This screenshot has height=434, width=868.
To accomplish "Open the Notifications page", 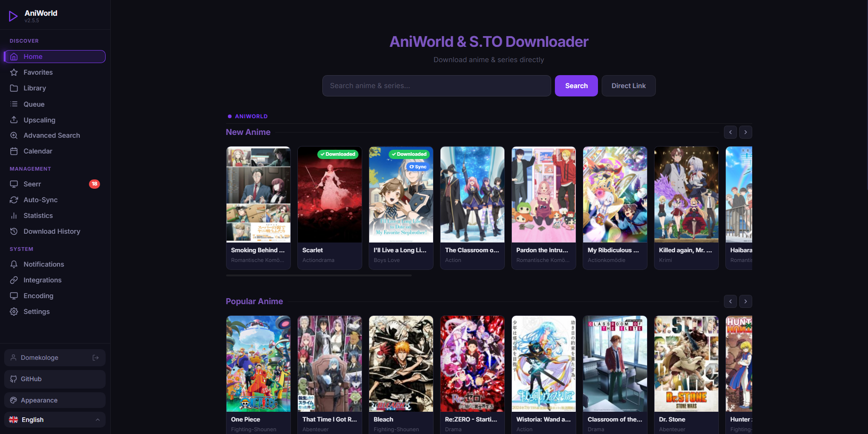I will pyautogui.click(x=55, y=264).
